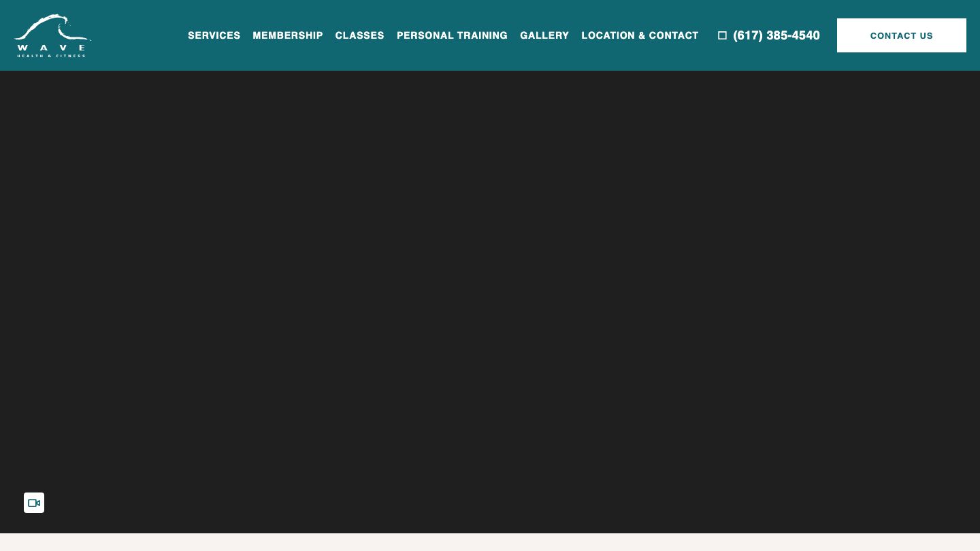Click the small square icon before phone number
The image size is (980, 551).
(722, 35)
